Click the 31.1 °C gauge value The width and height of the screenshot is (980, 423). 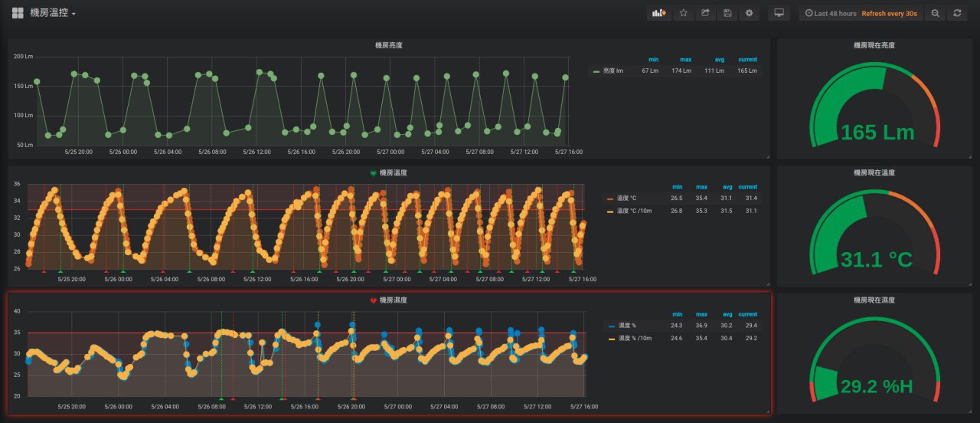click(877, 260)
